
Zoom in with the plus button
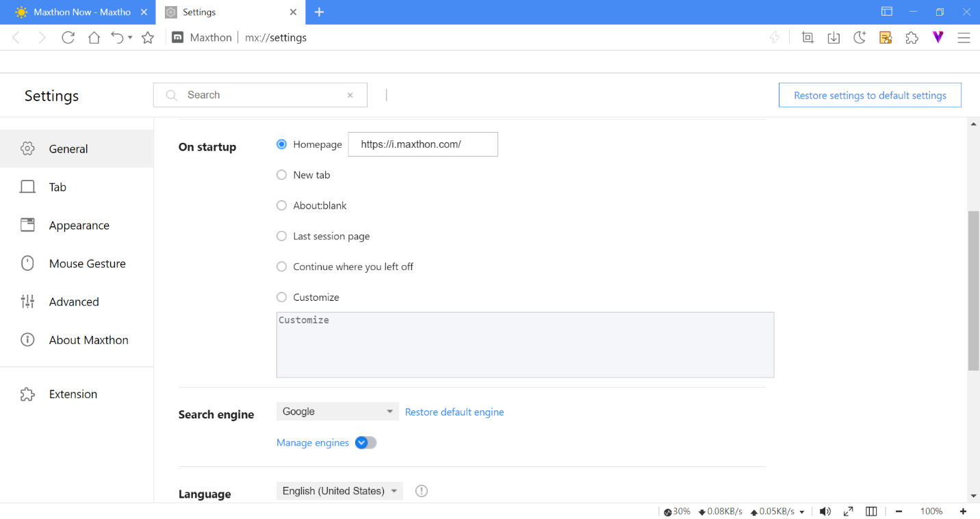(963, 511)
